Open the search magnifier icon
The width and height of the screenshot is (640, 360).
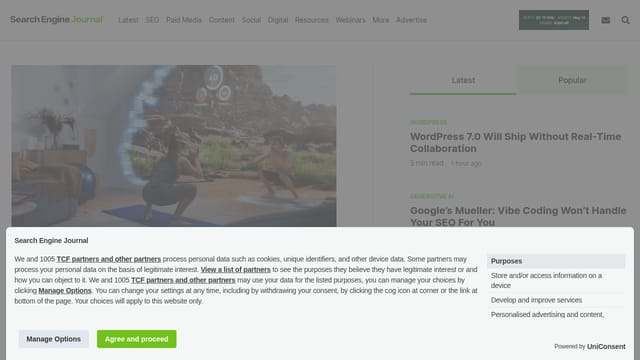(625, 20)
